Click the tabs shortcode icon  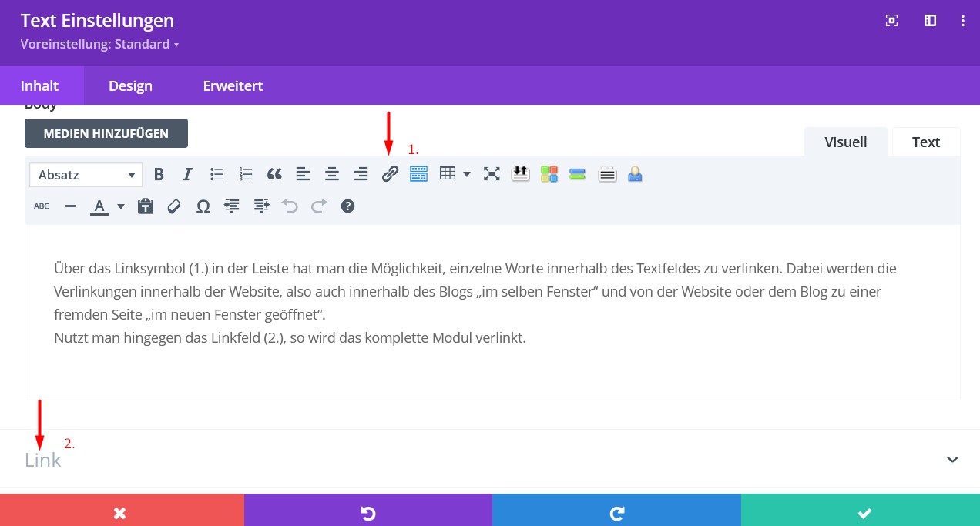point(607,174)
